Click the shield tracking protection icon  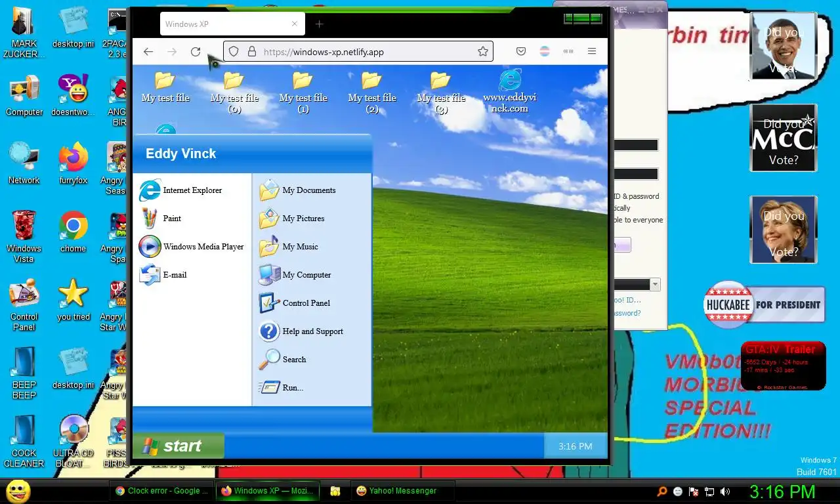[x=234, y=52]
